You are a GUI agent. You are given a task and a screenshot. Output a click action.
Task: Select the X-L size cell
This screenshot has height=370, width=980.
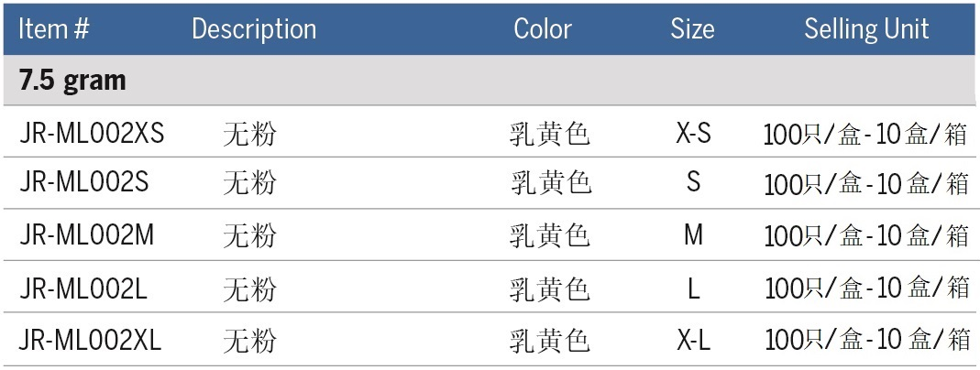693,342
